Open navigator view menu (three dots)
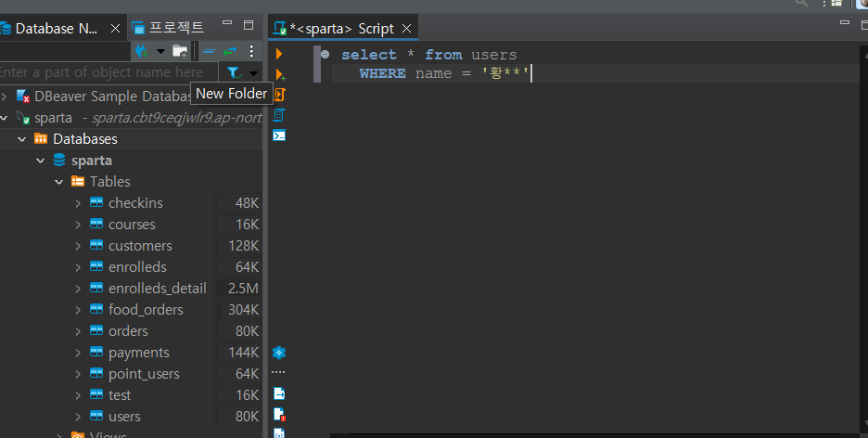The width and height of the screenshot is (868, 438). (x=251, y=51)
